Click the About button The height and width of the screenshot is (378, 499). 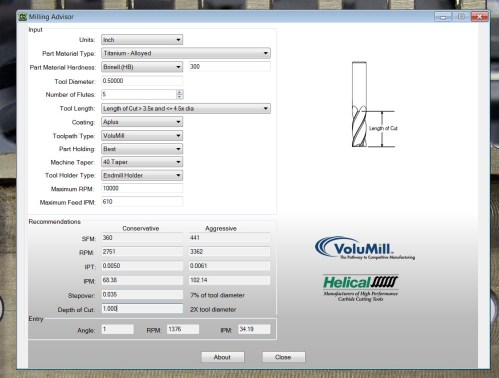222,357
